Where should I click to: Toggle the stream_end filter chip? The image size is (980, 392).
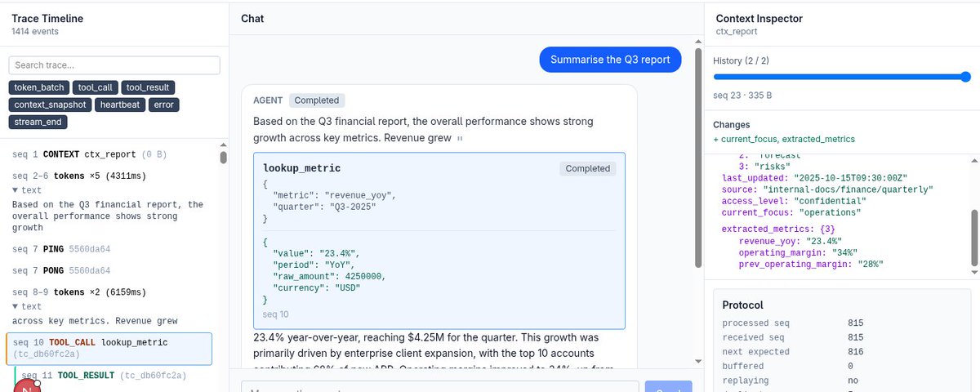tap(38, 122)
